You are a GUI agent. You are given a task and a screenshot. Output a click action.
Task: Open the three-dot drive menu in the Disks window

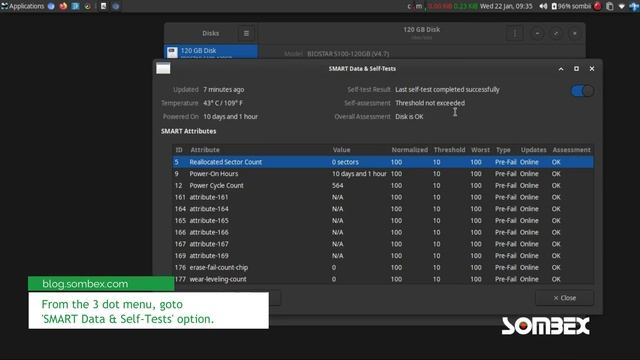(515, 33)
